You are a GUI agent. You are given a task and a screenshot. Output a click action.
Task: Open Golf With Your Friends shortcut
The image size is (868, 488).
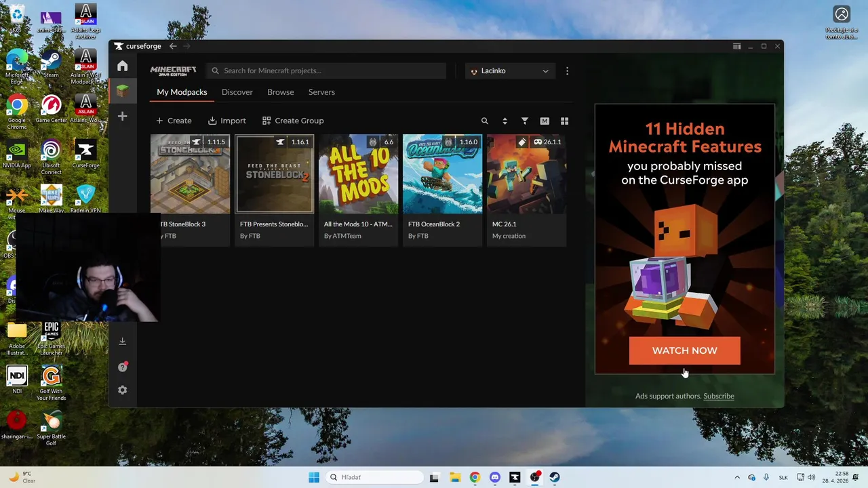pyautogui.click(x=51, y=383)
